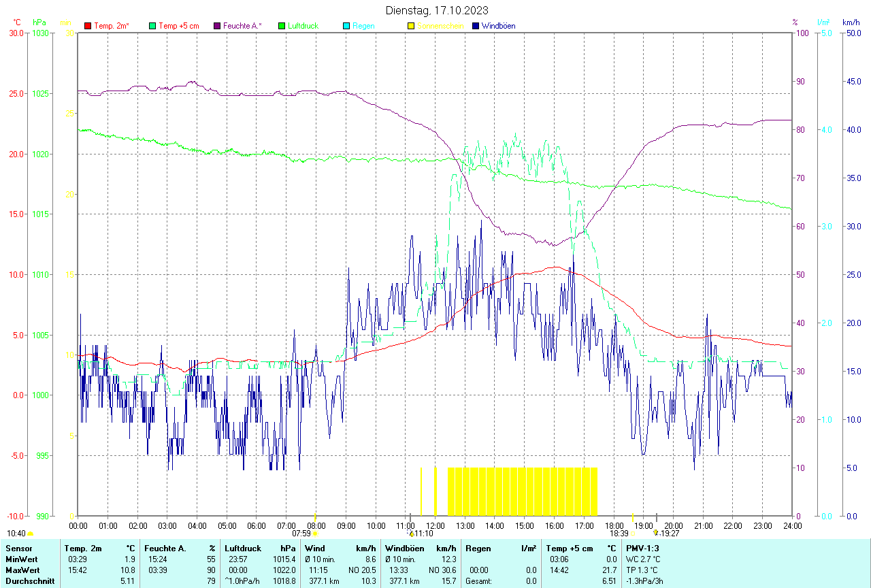871x588 pixels.
Task: Click the sunrise sun icon at 07:59
Action: click(x=314, y=534)
